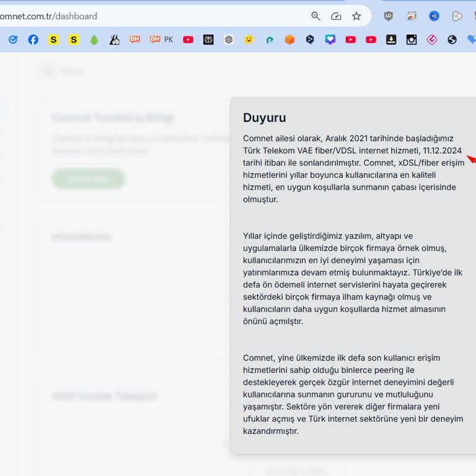Screen dimensions: 476x476
Task: Open the Facebook bookmark
Action: [x=33, y=40]
